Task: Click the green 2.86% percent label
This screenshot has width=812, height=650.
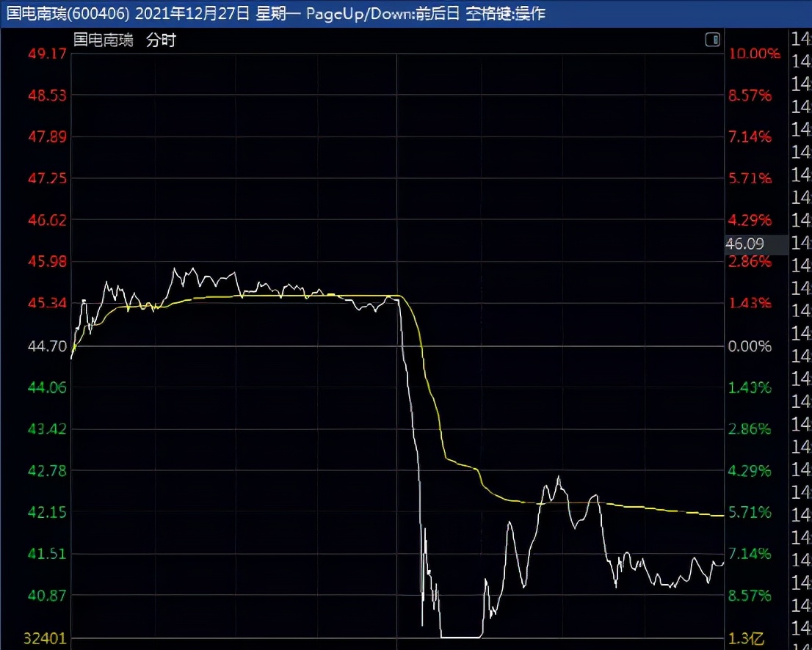Action: [750, 429]
